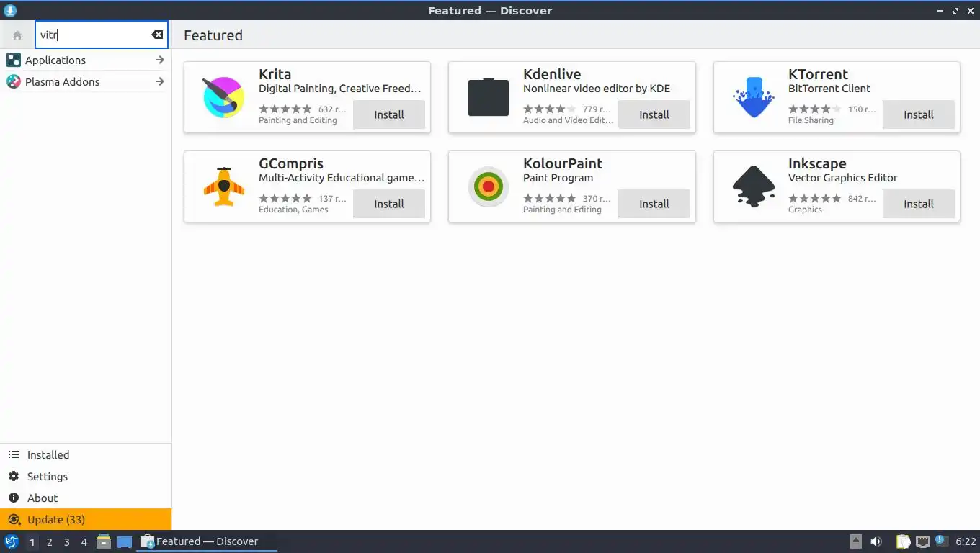Click 'Nonlinear video editor by KDE' description
This screenshot has height=553, width=980.
[x=597, y=89]
